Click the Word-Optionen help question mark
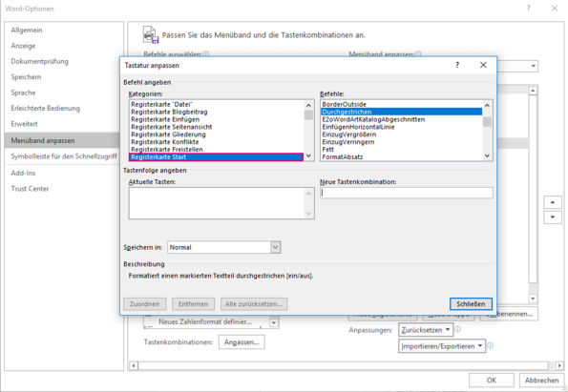The image size is (568, 392). [x=529, y=8]
